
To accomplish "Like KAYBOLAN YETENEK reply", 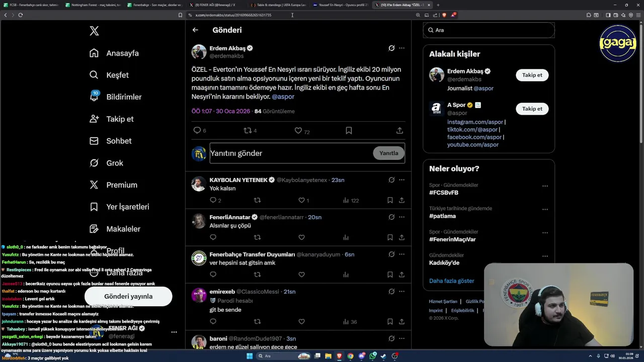I will click(x=301, y=200).
